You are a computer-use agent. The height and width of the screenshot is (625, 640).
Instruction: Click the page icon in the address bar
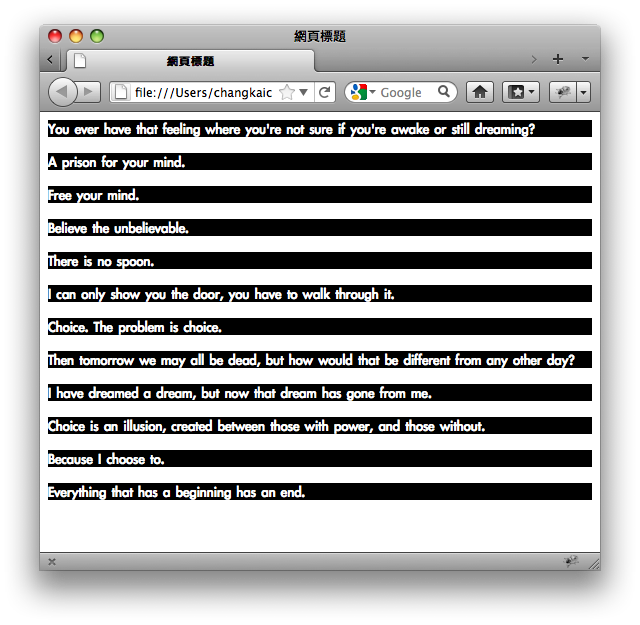(x=121, y=92)
